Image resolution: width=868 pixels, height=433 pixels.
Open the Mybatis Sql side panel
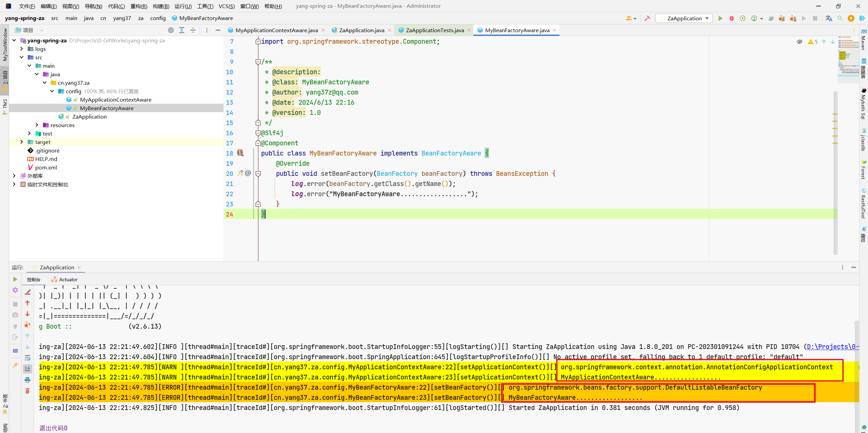[x=863, y=103]
